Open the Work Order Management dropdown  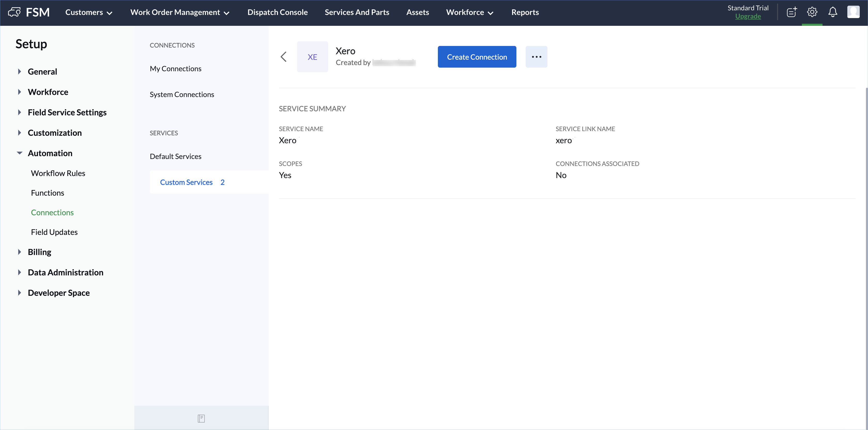point(180,12)
